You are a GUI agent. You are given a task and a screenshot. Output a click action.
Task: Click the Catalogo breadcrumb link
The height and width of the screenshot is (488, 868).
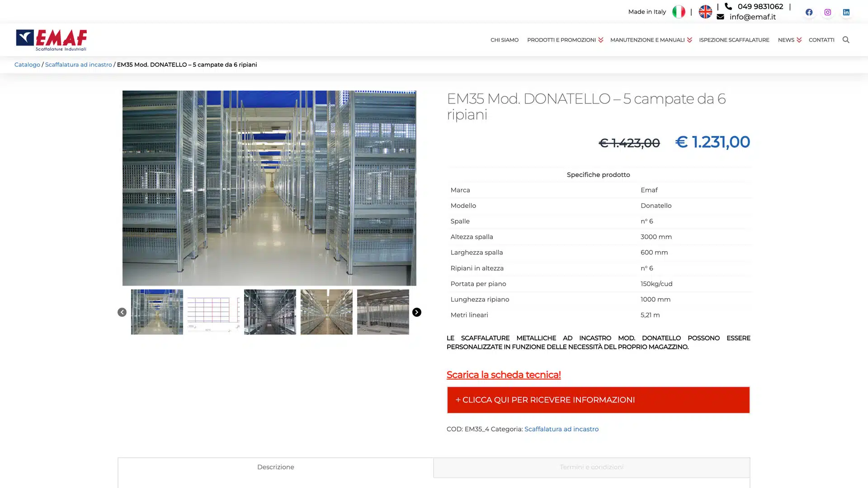(x=27, y=65)
